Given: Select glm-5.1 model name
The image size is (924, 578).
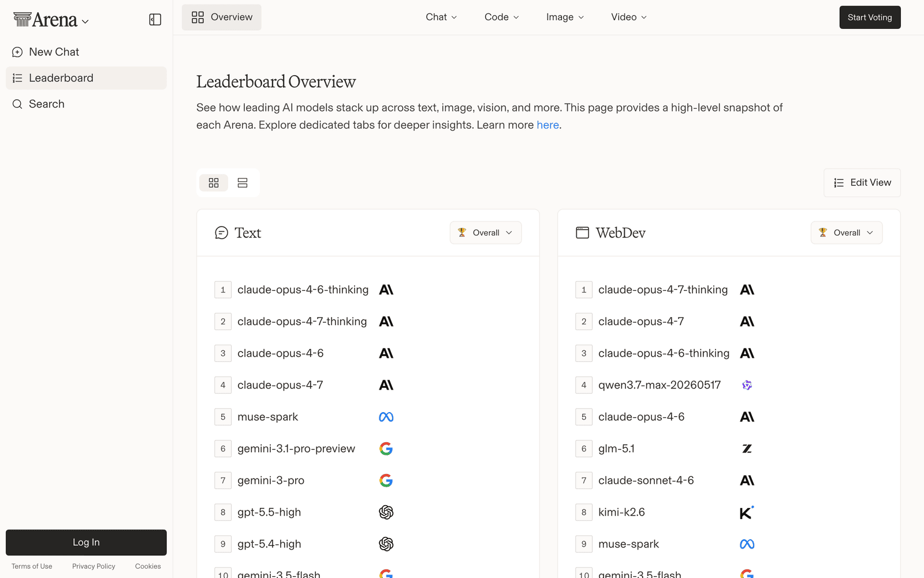Looking at the screenshot, I should tap(616, 449).
